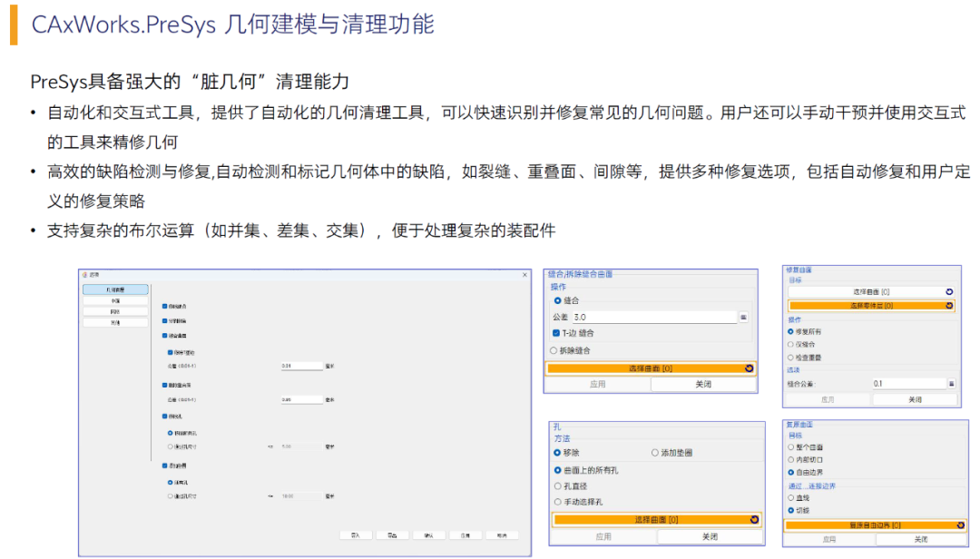The image size is (980, 559).
Task: Click reset icon on 复原自由边界 [0] bar
Action: pos(961,525)
